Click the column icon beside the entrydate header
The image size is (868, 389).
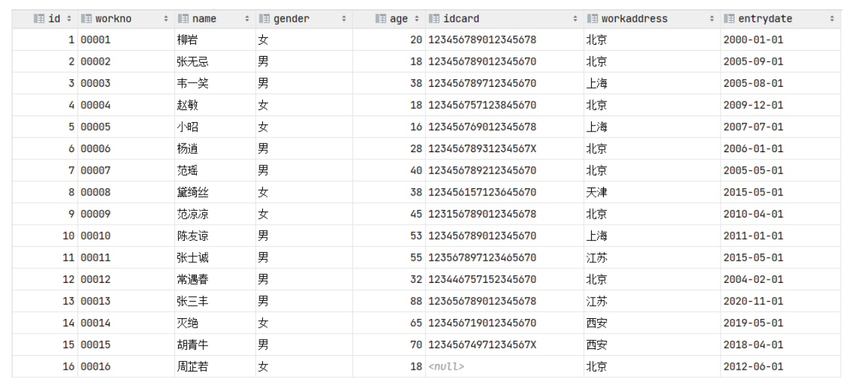tap(730, 19)
